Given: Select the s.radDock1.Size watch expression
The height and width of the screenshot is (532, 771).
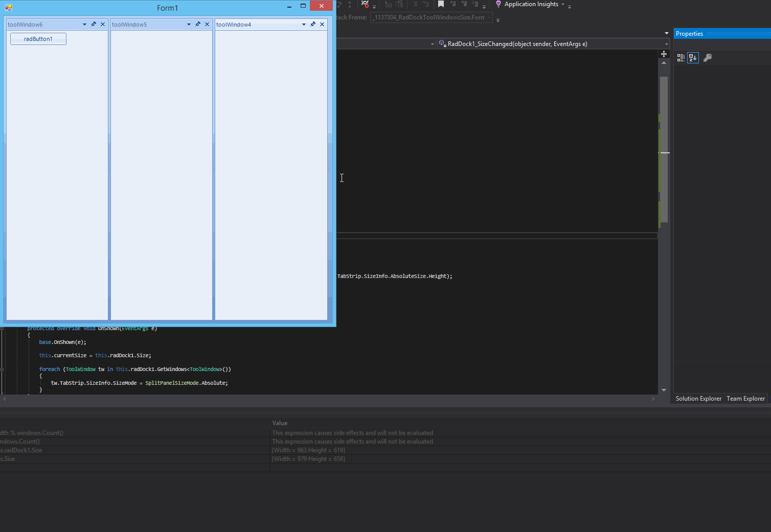Looking at the screenshot, I should 21,450.
